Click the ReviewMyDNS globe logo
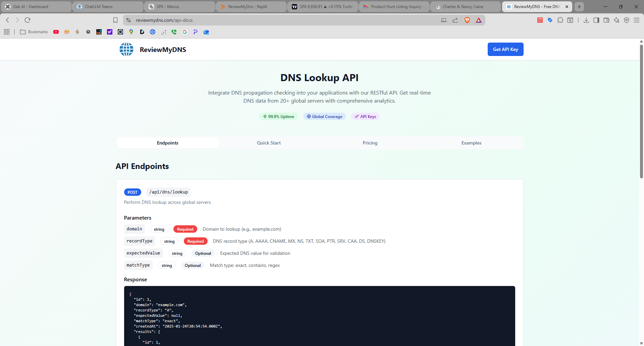This screenshot has height=346, width=644. (x=126, y=49)
